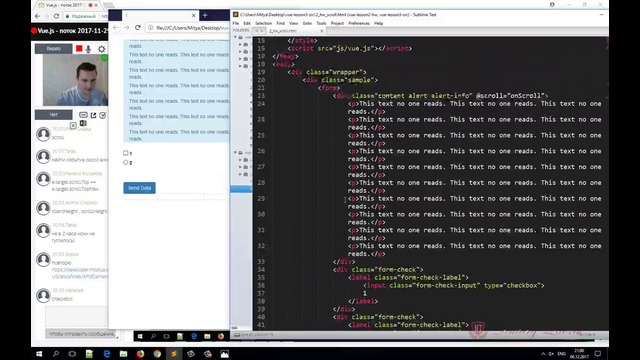The image size is (640, 360).
Task: Click the info icon in address bar
Action: pyautogui.click(x=150, y=28)
